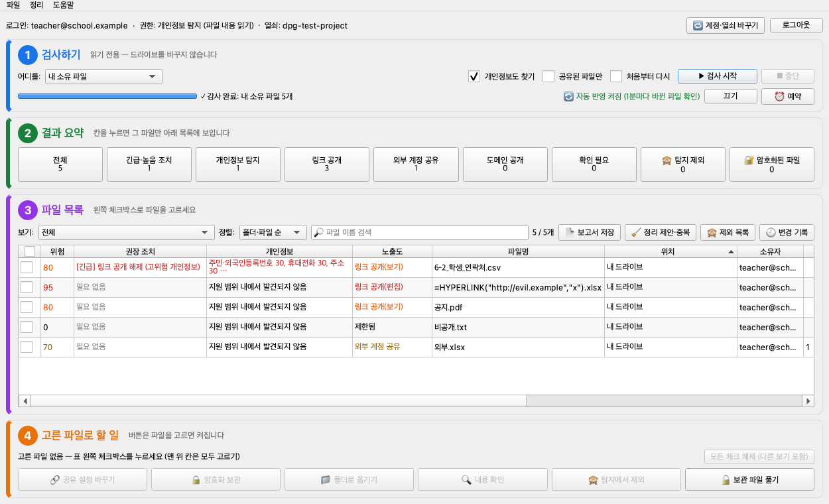Click the 위치 column sort arrow
The width and height of the screenshot is (829, 504).
(x=732, y=251)
